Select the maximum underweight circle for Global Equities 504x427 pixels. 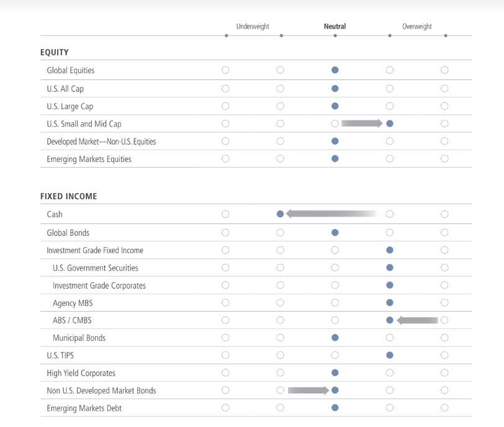225,70
